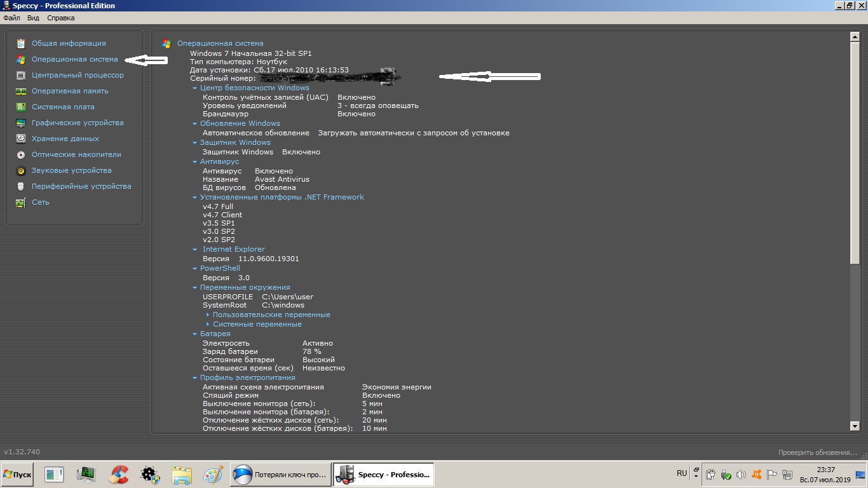Collapse the Защитник Windows group
Image resolution: width=868 pixels, height=488 pixels.
coord(194,143)
